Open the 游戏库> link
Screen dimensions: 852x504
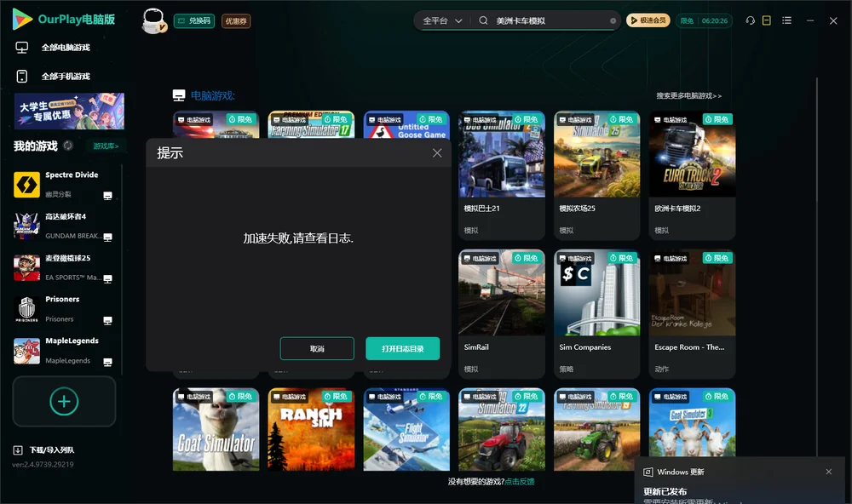(x=106, y=146)
